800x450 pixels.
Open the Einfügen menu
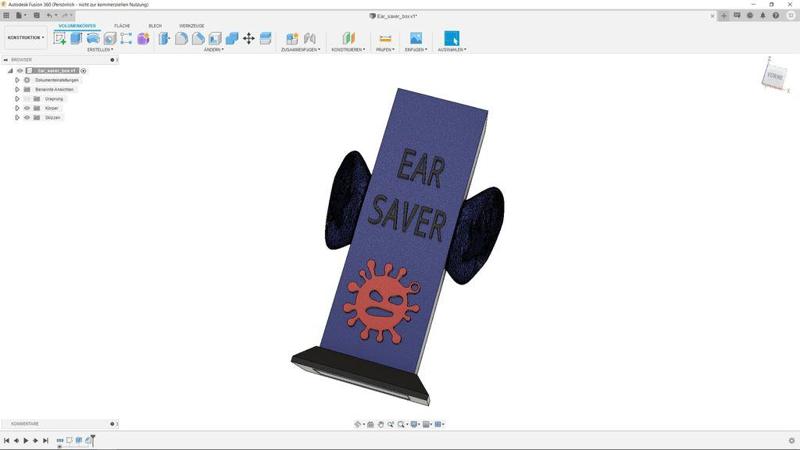point(416,49)
